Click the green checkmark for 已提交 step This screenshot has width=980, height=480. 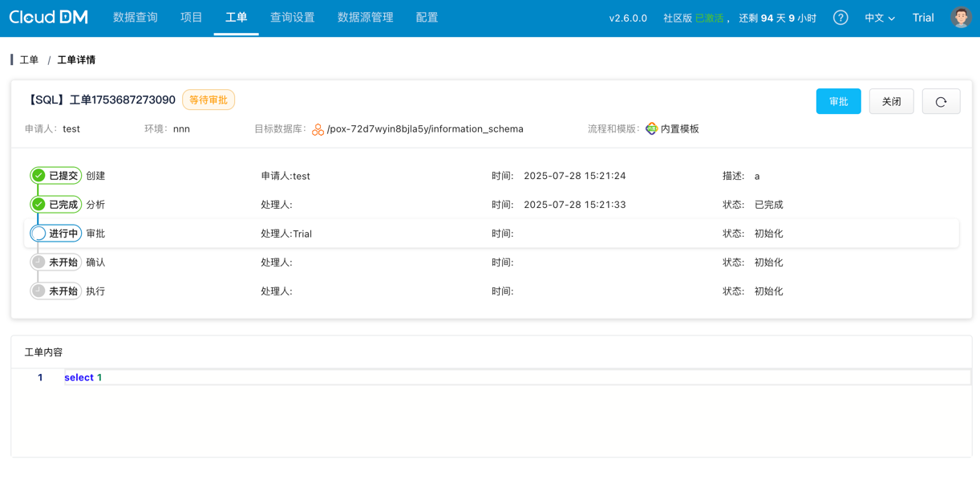tap(38, 176)
